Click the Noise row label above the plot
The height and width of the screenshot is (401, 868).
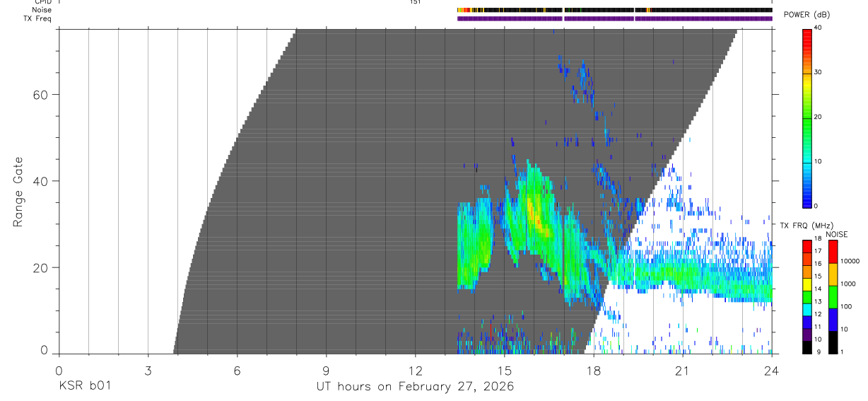42,10
